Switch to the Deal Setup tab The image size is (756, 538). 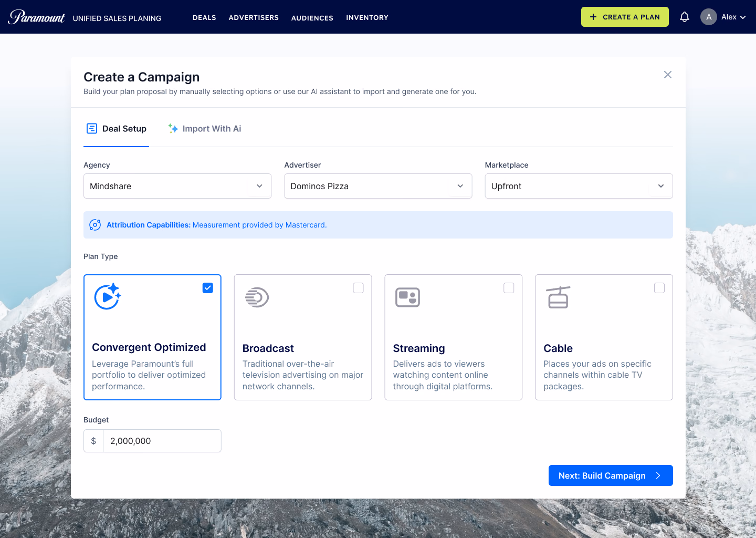(x=116, y=129)
